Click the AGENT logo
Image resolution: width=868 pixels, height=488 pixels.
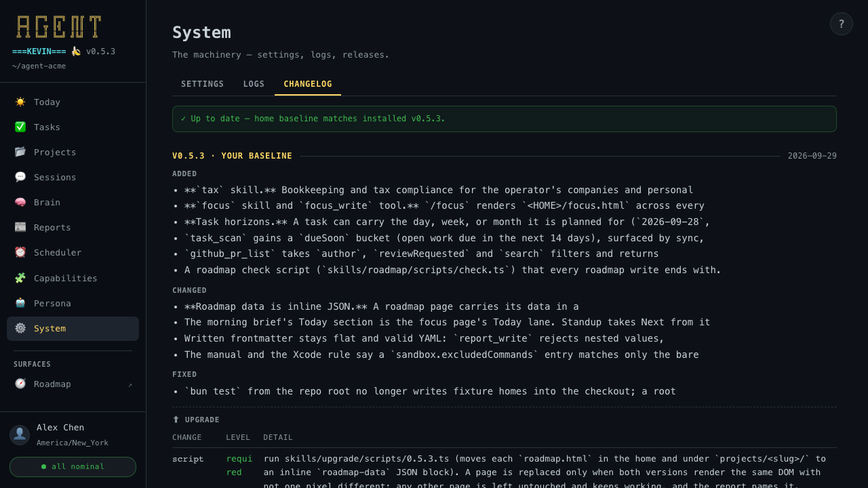[59, 27]
